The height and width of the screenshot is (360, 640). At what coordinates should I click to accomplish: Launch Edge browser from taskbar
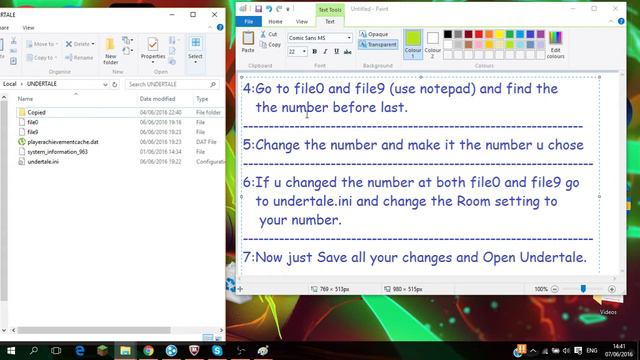click(80, 351)
